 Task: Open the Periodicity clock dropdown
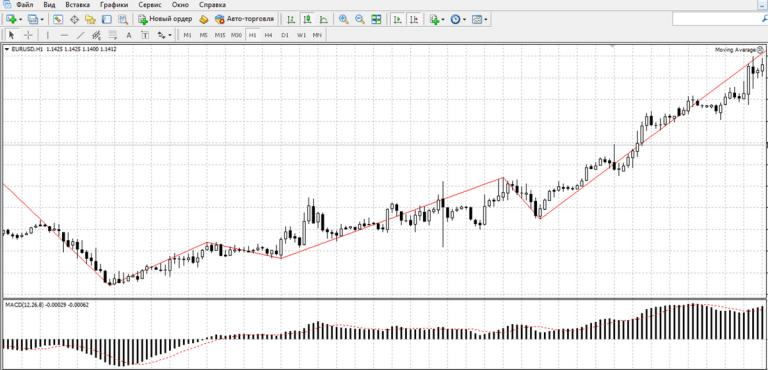[458, 20]
